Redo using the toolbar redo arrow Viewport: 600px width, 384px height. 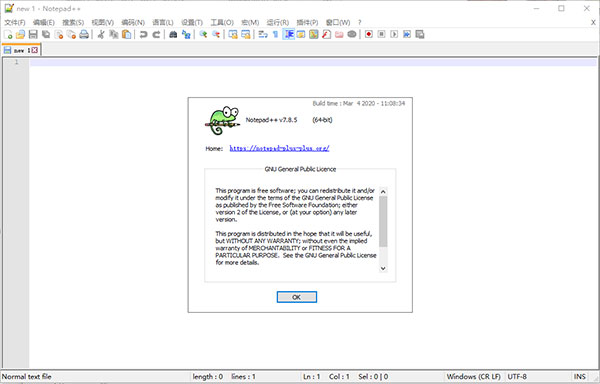tap(156, 35)
